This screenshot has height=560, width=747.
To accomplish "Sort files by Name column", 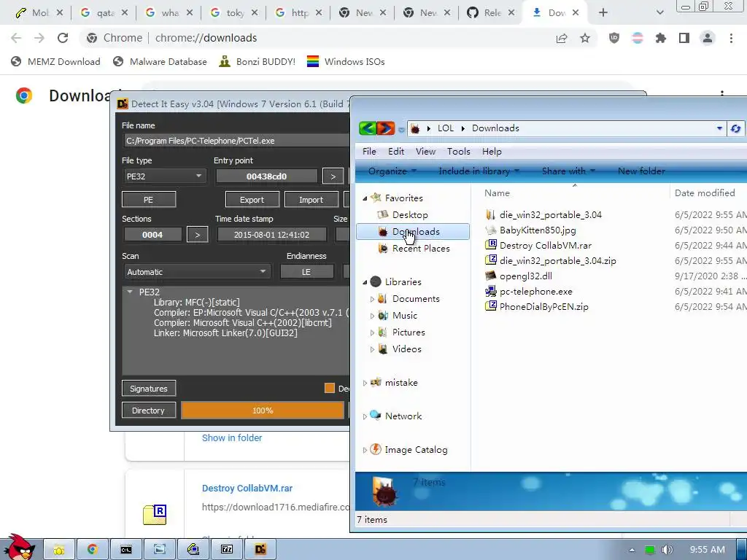I will (x=497, y=192).
